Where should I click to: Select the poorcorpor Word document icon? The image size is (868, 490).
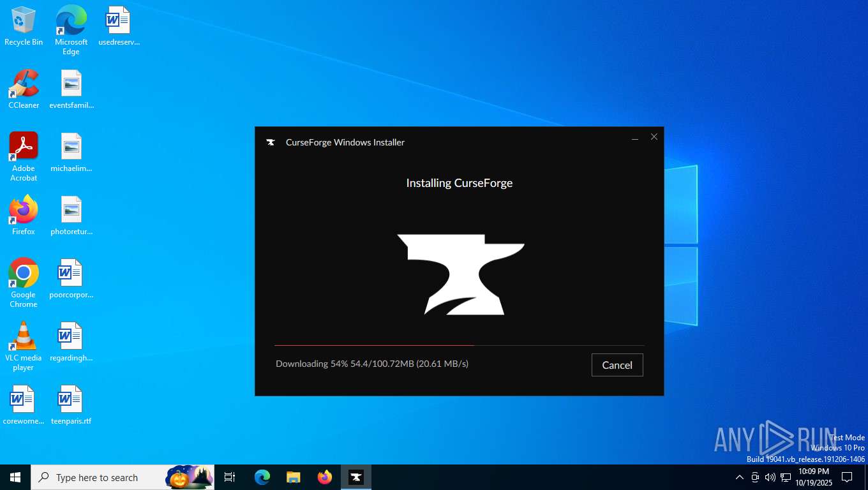(x=71, y=279)
